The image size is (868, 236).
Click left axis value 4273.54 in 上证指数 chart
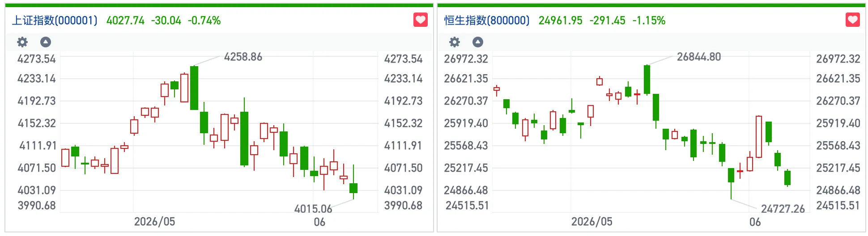click(x=37, y=59)
